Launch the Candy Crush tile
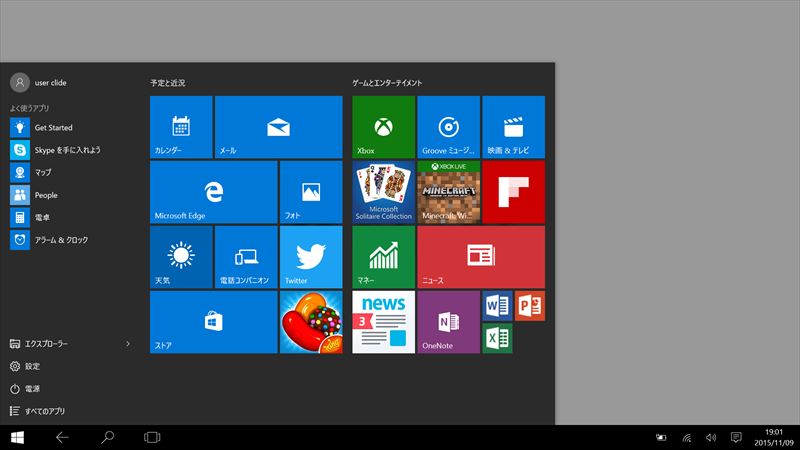 coord(311,322)
